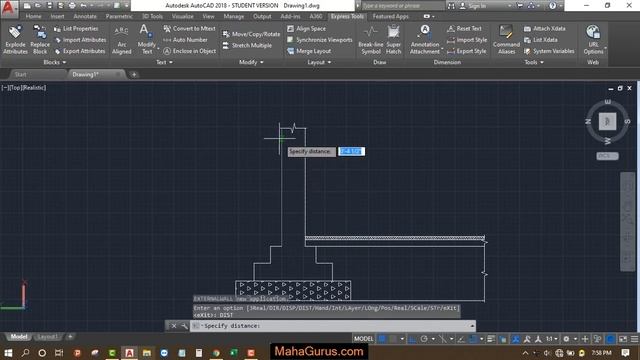Viewport: 640px width, 360px height.
Task: Click the Customization menu status icon
Action: 634,339
